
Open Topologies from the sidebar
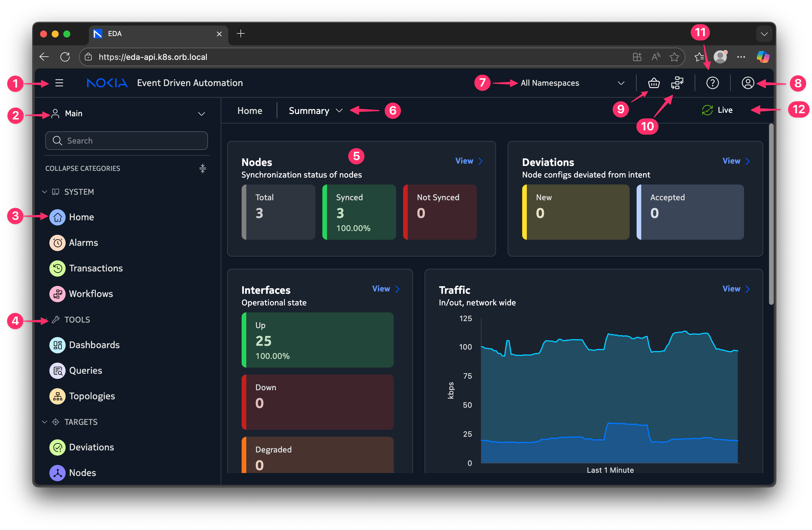(x=91, y=396)
